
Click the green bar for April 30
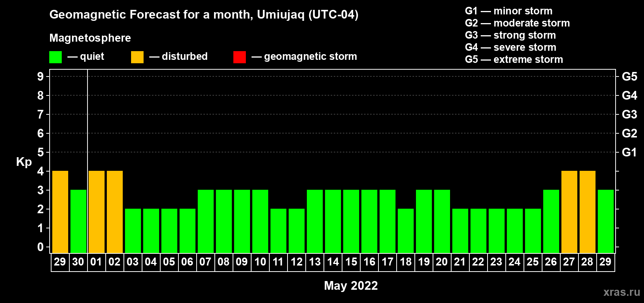point(78,221)
